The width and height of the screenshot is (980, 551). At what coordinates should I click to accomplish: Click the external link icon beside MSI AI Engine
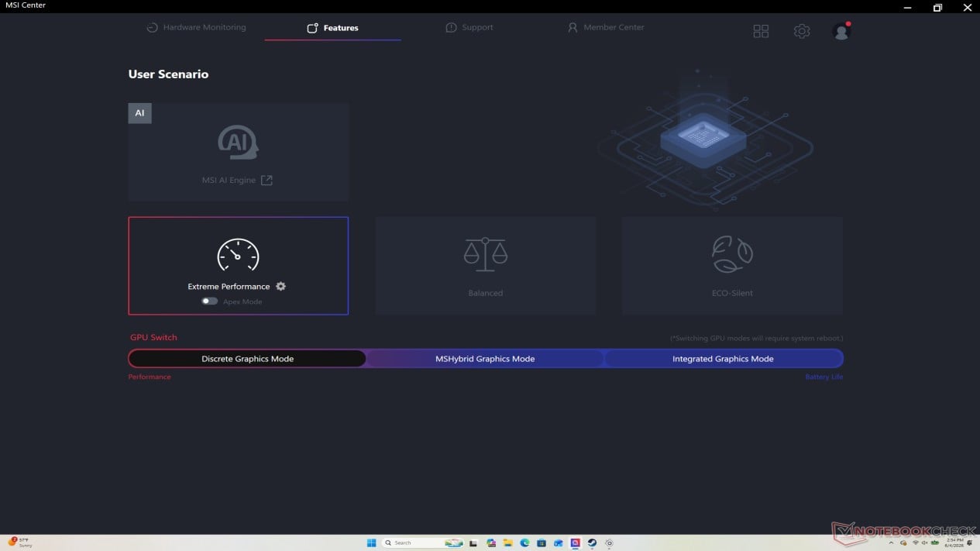266,181
